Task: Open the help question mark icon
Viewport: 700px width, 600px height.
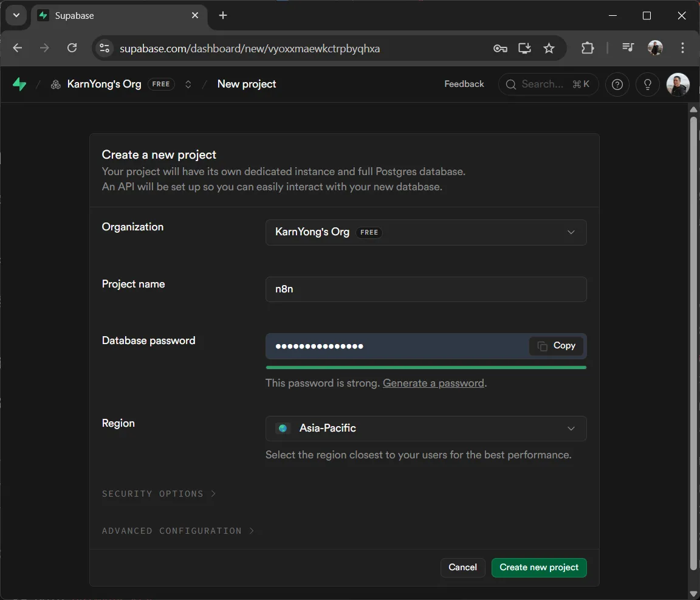Action: 617,84
